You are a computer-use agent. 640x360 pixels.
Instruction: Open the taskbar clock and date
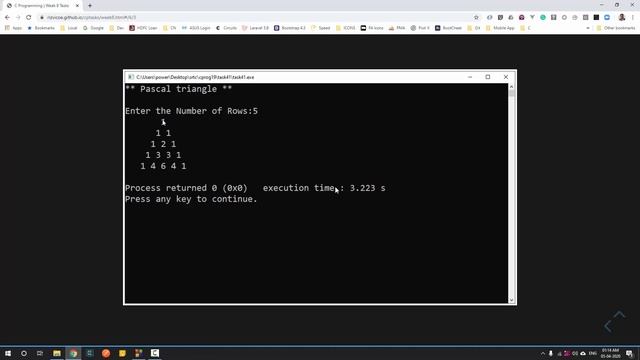click(610, 353)
